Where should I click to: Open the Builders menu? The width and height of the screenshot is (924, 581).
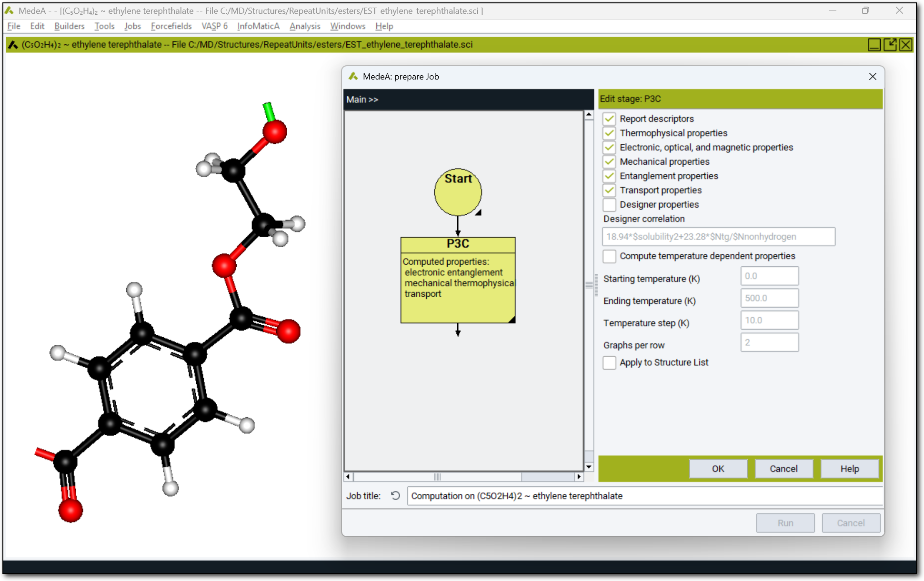tap(69, 26)
